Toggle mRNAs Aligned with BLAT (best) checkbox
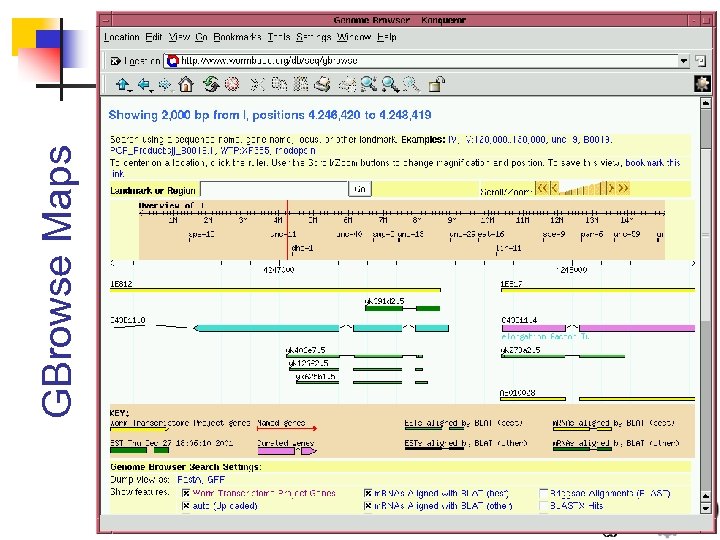720x540 pixels. click(367, 493)
